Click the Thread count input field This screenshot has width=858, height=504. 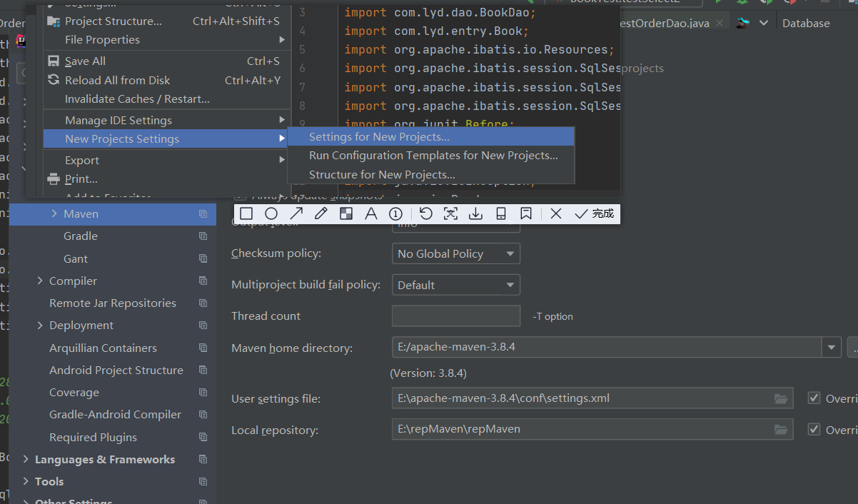click(456, 316)
